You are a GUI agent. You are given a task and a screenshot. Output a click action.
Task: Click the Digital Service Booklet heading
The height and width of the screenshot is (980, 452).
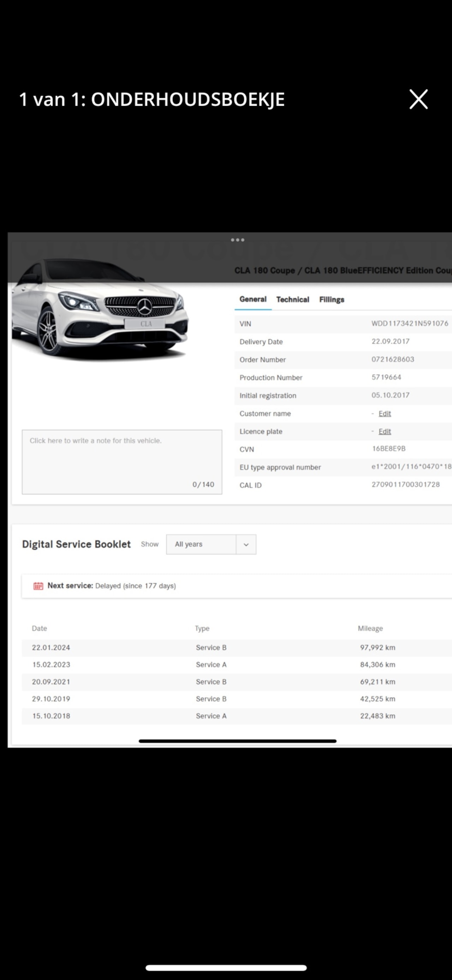coord(76,544)
